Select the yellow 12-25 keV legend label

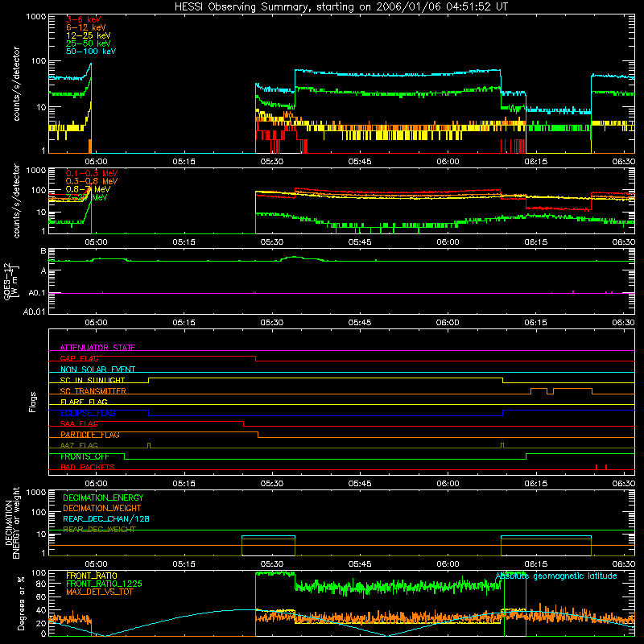(x=89, y=35)
